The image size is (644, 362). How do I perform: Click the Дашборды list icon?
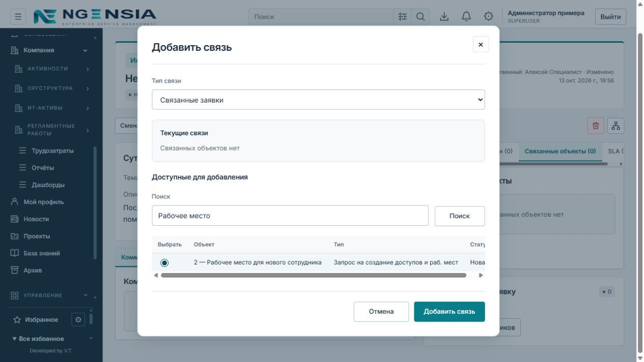tap(22, 185)
